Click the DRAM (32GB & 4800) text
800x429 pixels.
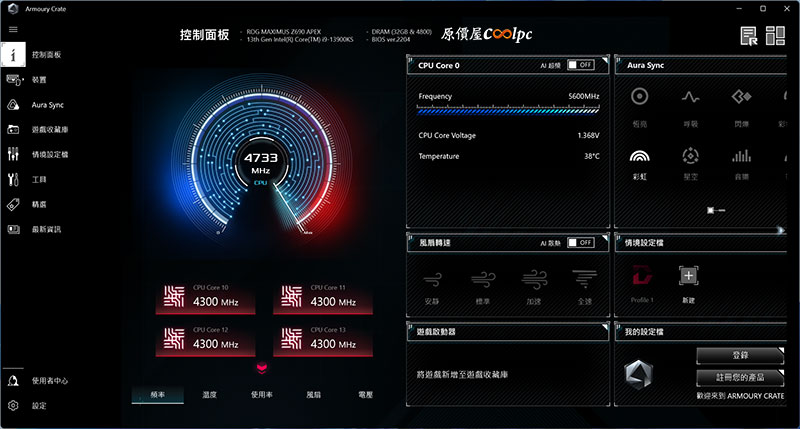pyautogui.click(x=402, y=32)
